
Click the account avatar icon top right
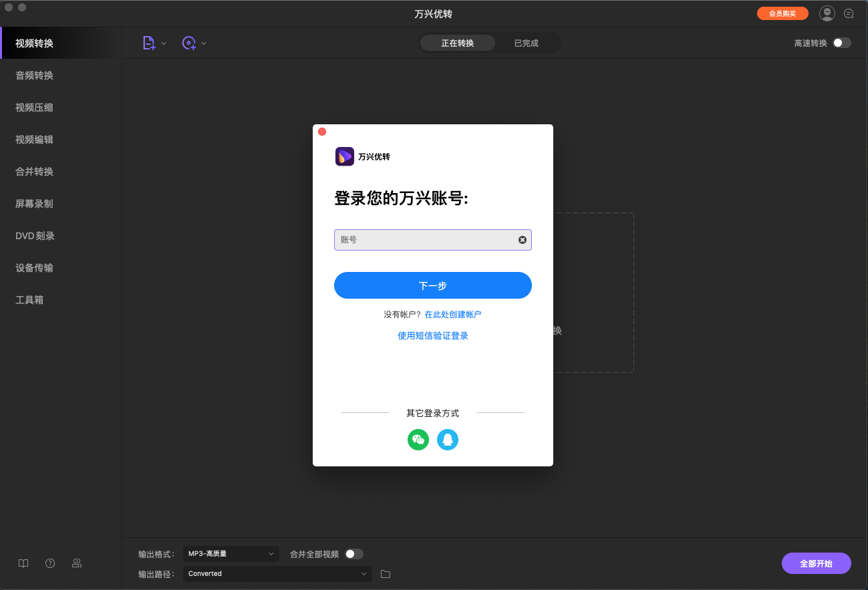(827, 13)
